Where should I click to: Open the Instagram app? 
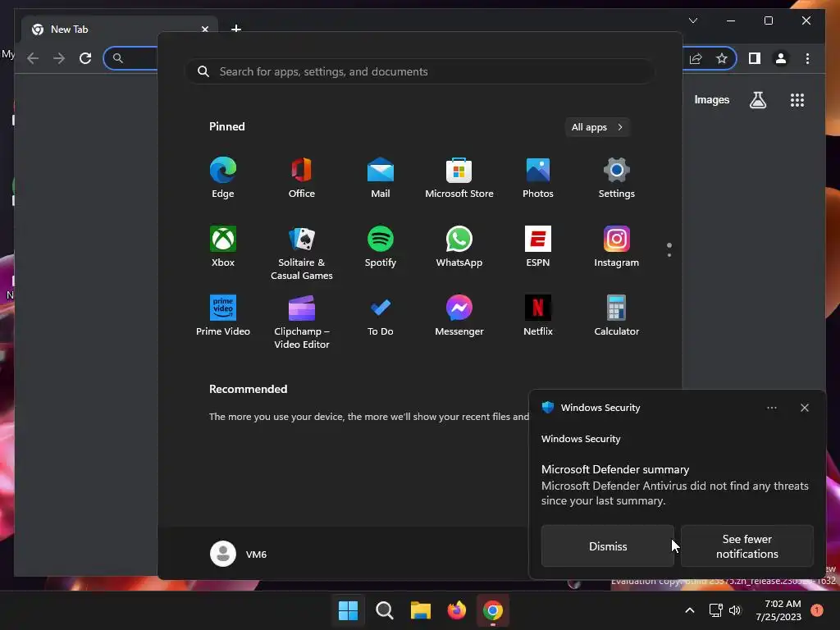617,246
